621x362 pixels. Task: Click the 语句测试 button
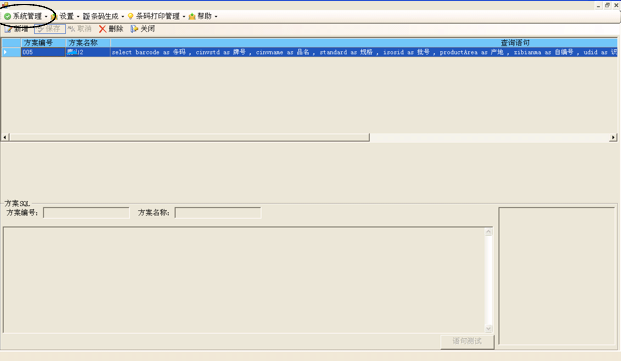[x=467, y=341]
